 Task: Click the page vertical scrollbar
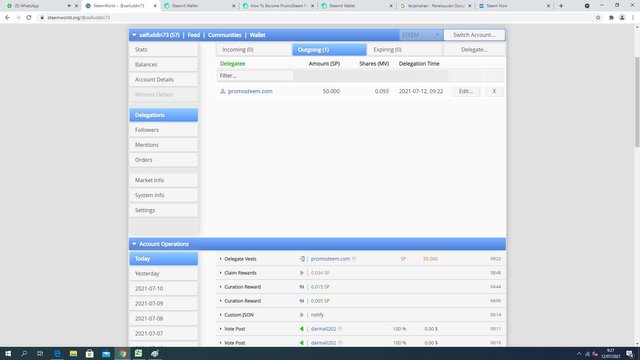point(637,102)
